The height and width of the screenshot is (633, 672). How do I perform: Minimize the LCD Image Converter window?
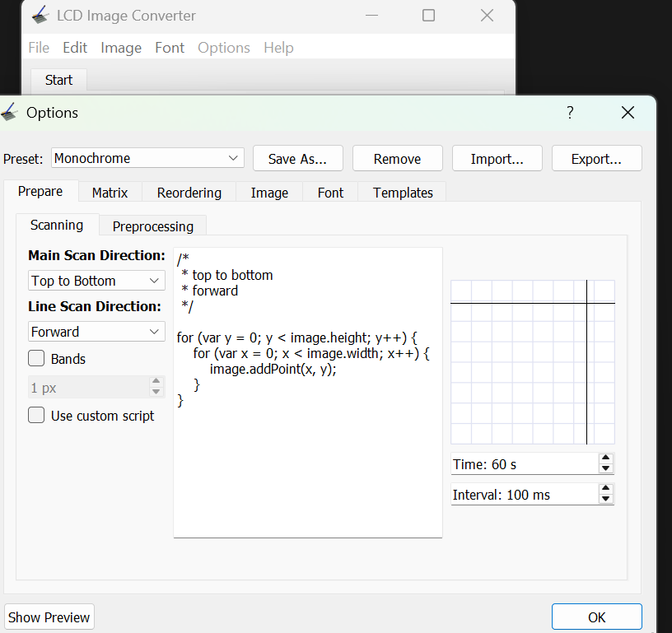(x=371, y=16)
